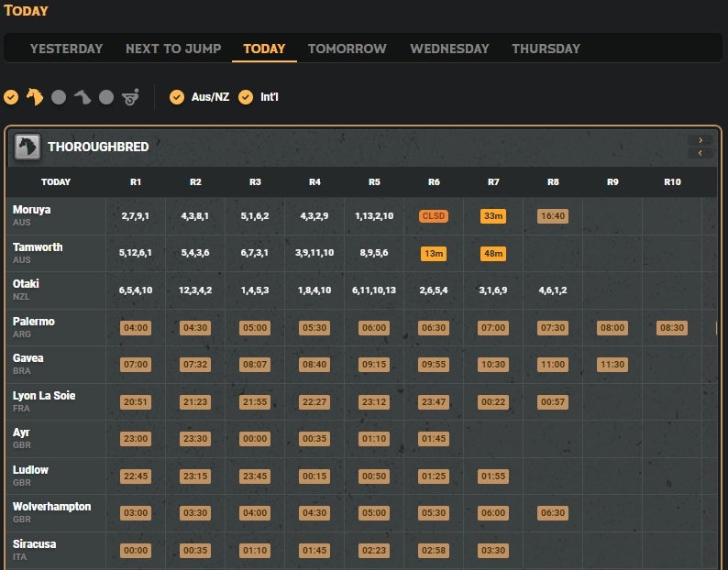This screenshot has width=728, height=570.
Task: Open the Palermo meeting link
Action: click(x=33, y=322)
